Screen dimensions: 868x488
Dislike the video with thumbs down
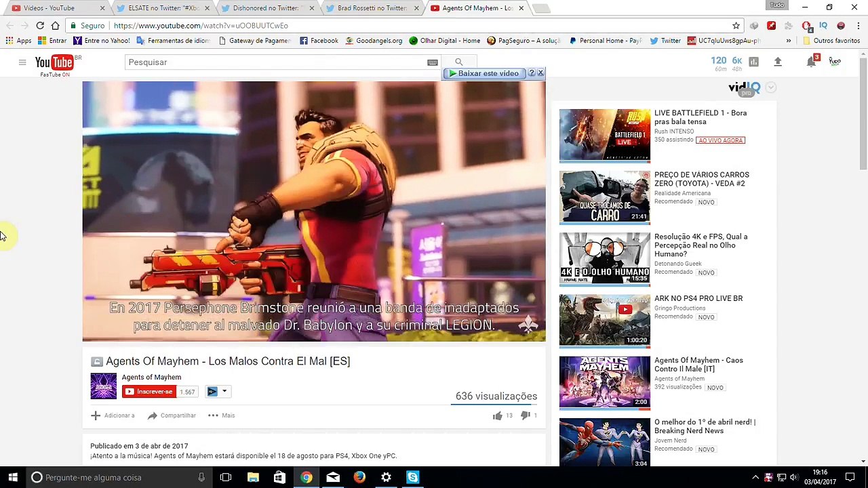[x=525, y=415]
